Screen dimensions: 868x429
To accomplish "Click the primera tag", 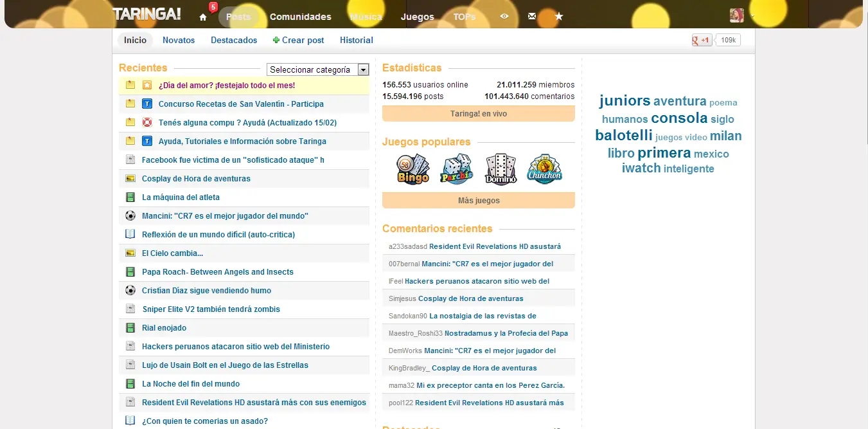I will point(664,152).
